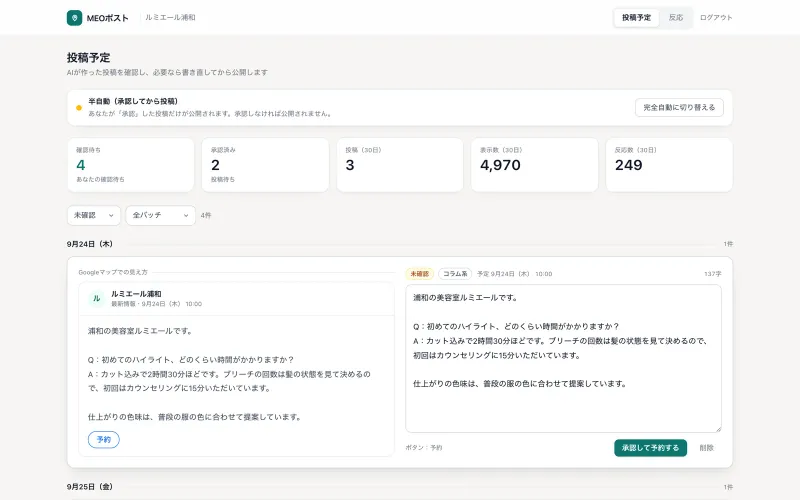The image size is (800, 500).
Task: Click the 予定 9月24日（木）10:00 schedule text
Action: (514, 274)
